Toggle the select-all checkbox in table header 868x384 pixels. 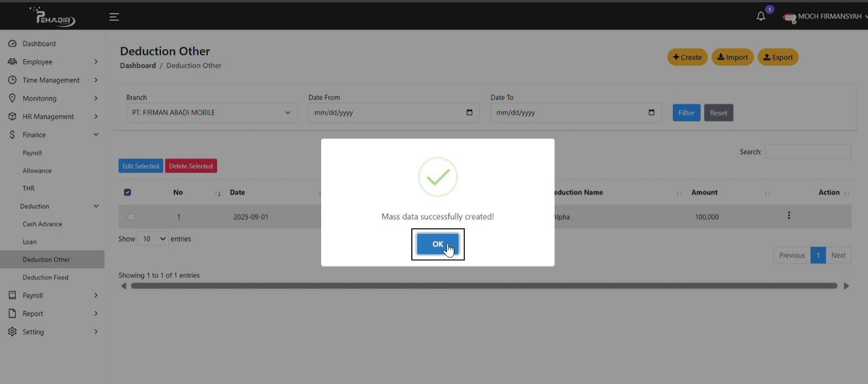tap(127, 192)
